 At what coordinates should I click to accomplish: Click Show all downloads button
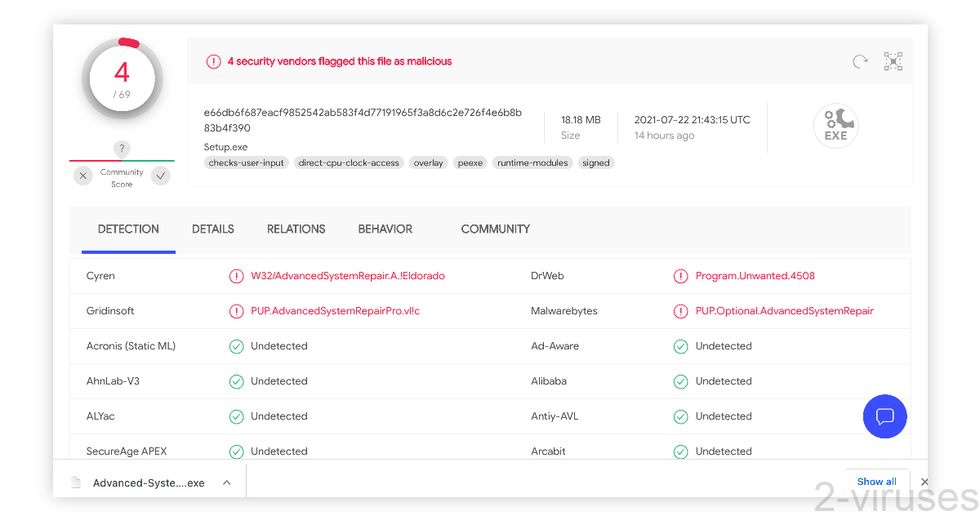(877, 482)
